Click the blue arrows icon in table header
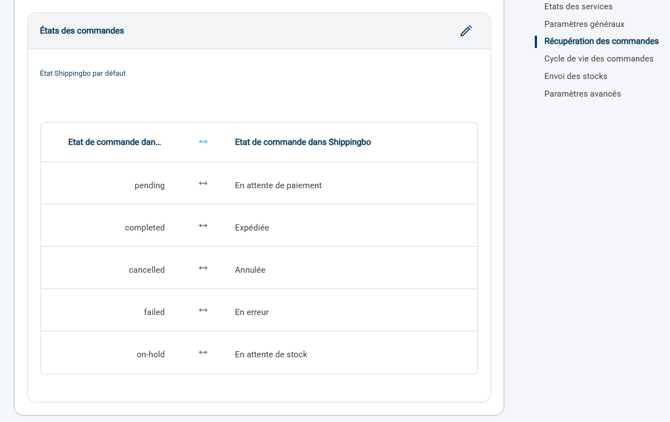 pos(203,142)
